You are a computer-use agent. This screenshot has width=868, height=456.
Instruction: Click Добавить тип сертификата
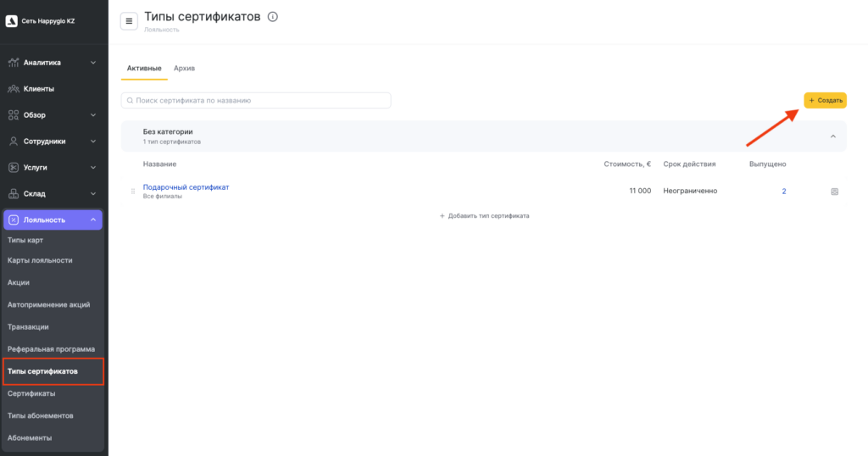484,216
